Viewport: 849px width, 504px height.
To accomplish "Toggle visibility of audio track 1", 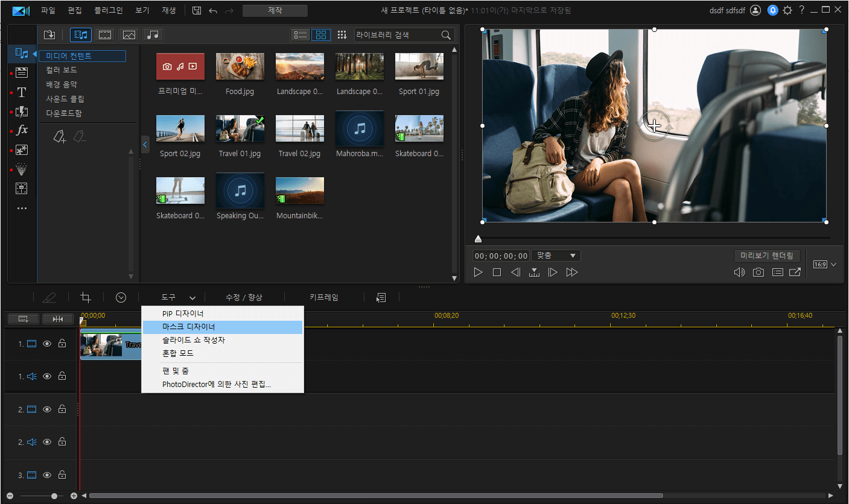I will [47, 376].
